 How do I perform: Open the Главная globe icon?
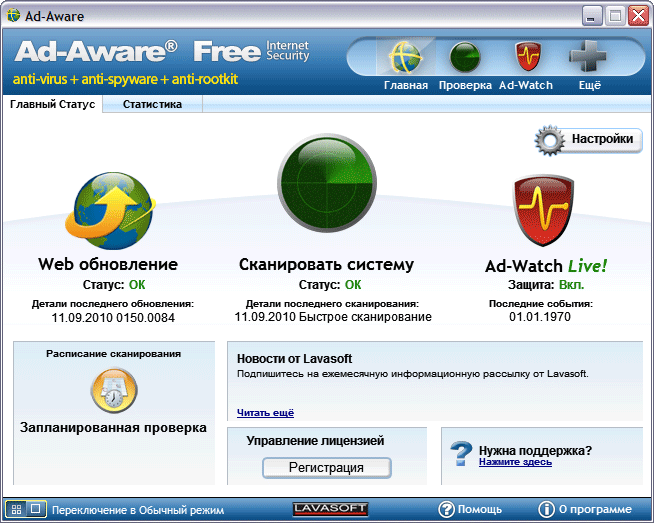point(406,57)
